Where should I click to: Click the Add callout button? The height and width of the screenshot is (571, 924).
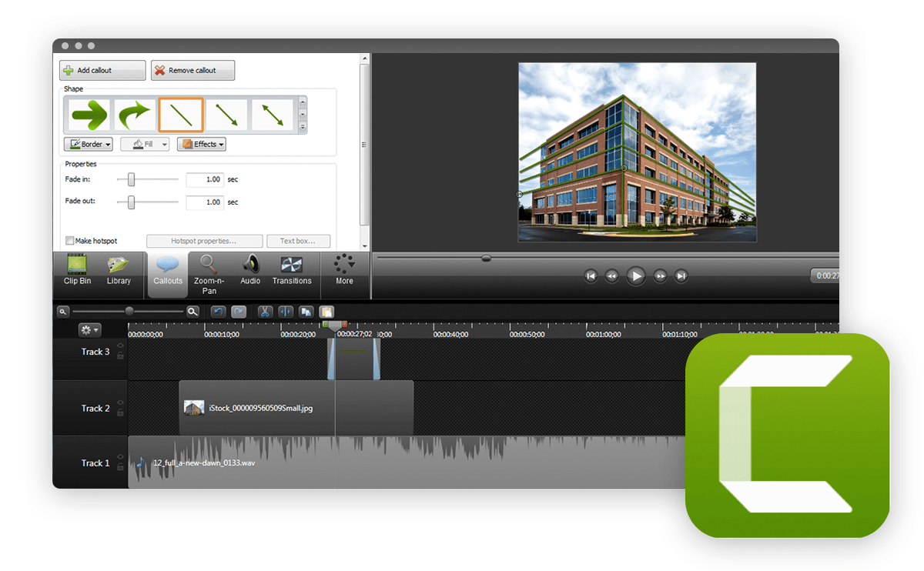pos(102,70)
